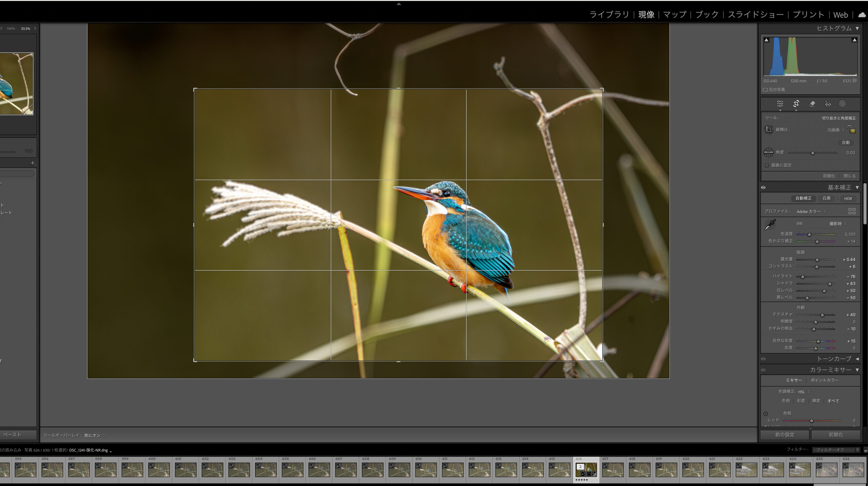Click the 自動補正 button
Image resolution: width=868 pixels, height=486 pixels.
pyautogui.click(x=804, y=198)
